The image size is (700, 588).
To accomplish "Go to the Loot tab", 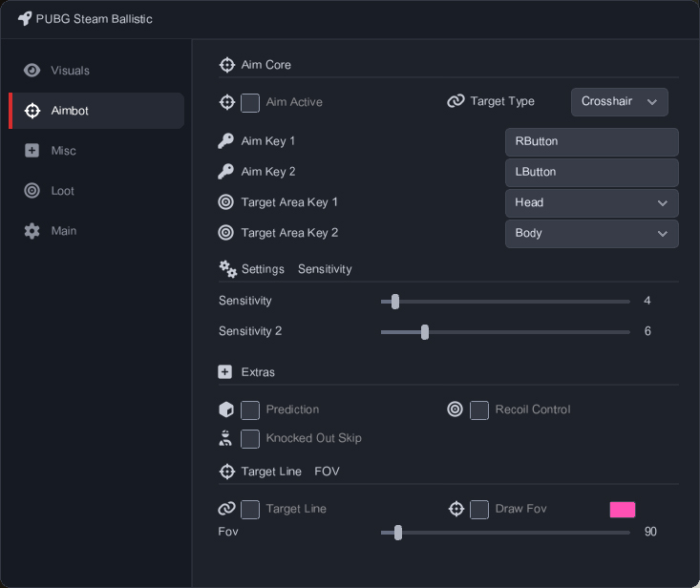I will coord(96,191).
